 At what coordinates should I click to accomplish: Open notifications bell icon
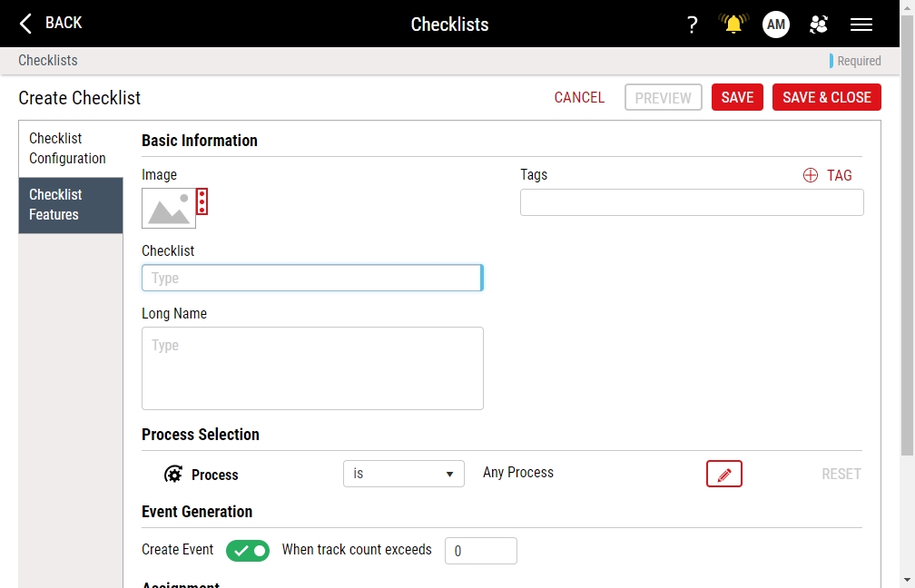[733, 24]
